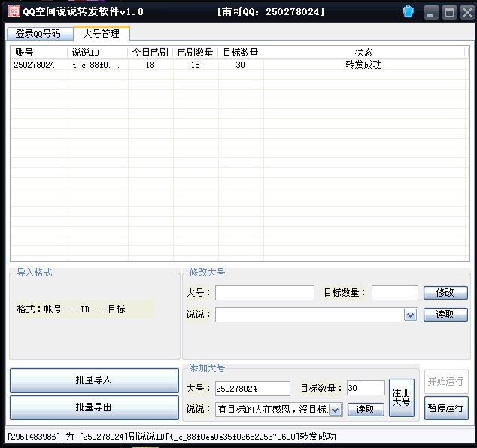The height and width of the screenshot is (448, 477).
Task: Minimize the QQ空间说说转发软件 window
Action: pyautogui.click(x=431, y=13)
